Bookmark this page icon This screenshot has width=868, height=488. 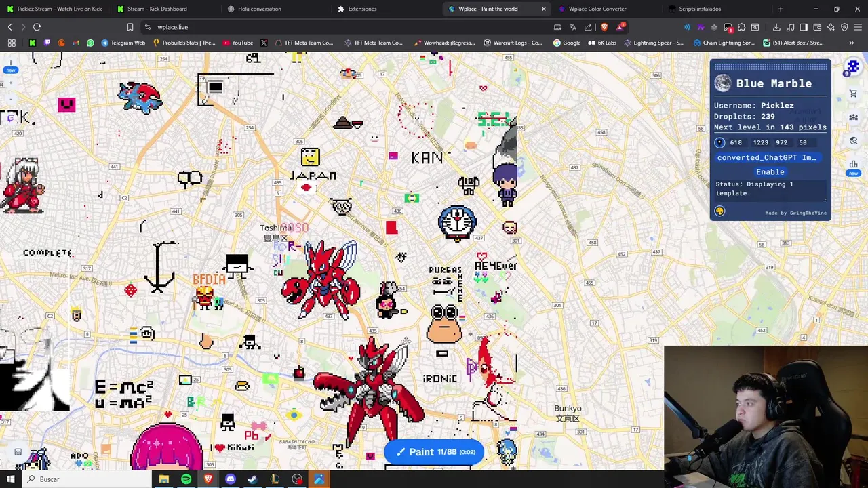coord(130,27)
